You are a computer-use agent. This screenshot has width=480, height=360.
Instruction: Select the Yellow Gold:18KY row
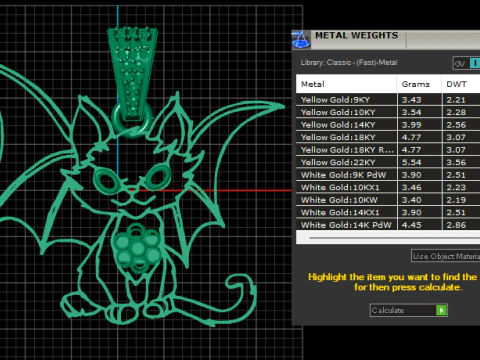pos(388,137)
